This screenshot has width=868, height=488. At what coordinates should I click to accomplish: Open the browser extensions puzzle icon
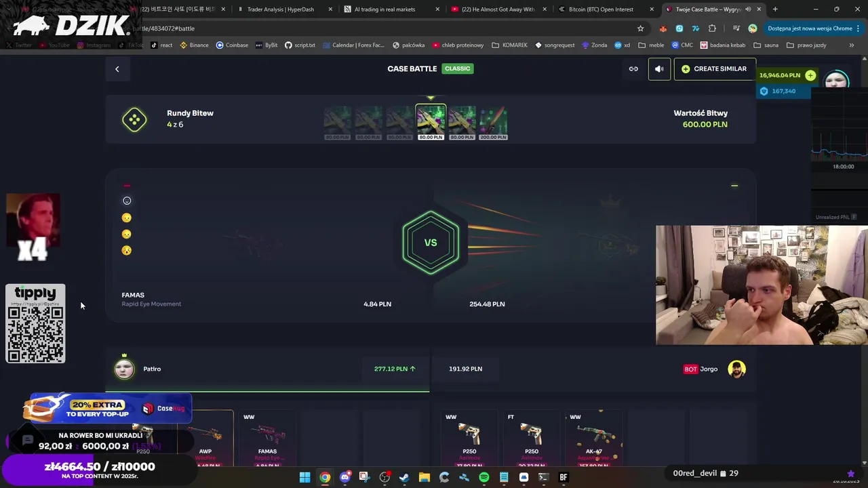[x=712, y=28]
